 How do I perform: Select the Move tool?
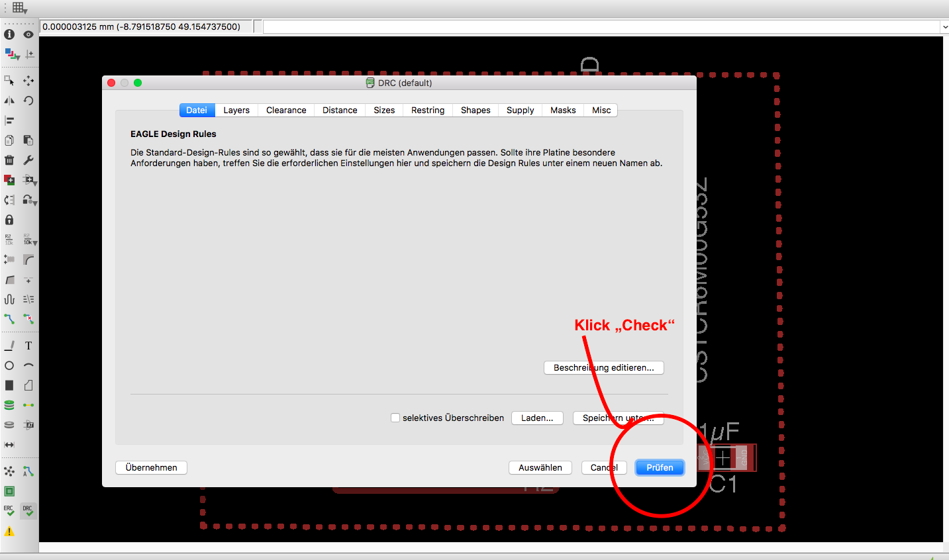pos(28,81)
